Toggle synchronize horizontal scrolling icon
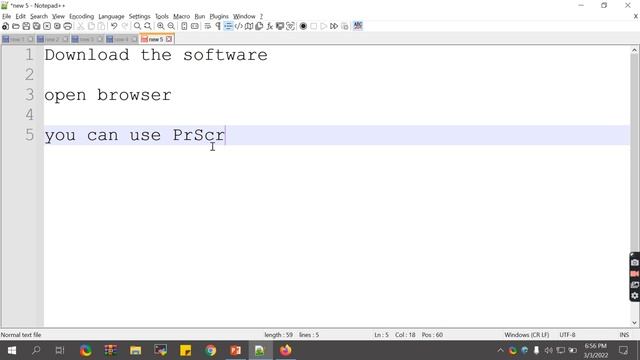640x360 pixels. point(195,26)
